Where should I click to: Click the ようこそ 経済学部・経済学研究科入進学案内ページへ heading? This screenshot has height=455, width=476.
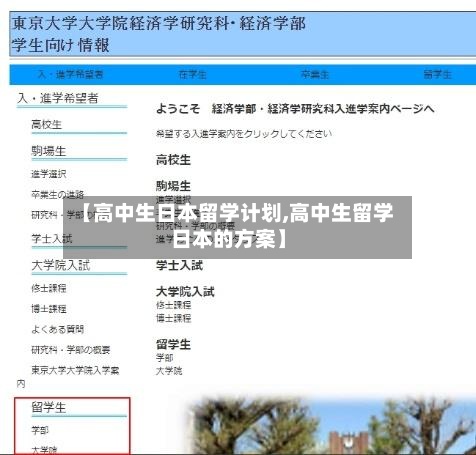(x=295, y=109)
